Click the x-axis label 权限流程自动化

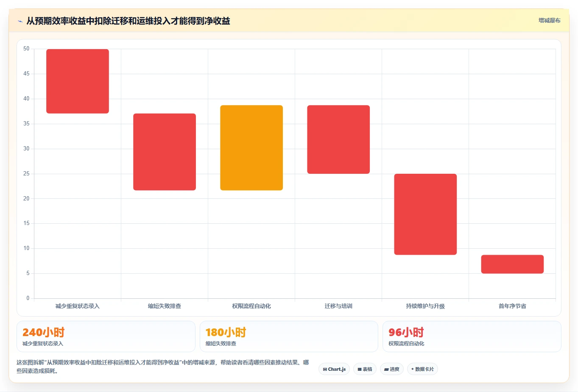(x=251, y=306)
